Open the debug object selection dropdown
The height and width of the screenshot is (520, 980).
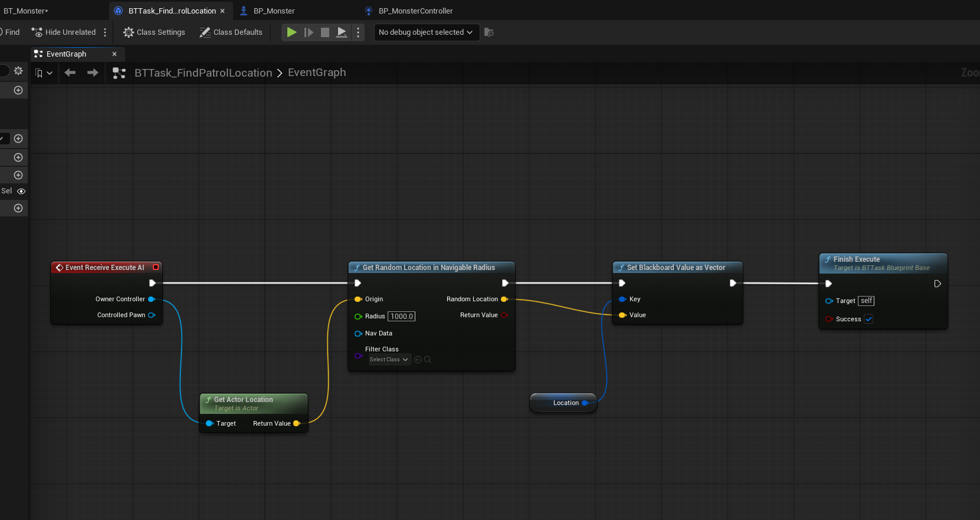click(x=425, y=32)
